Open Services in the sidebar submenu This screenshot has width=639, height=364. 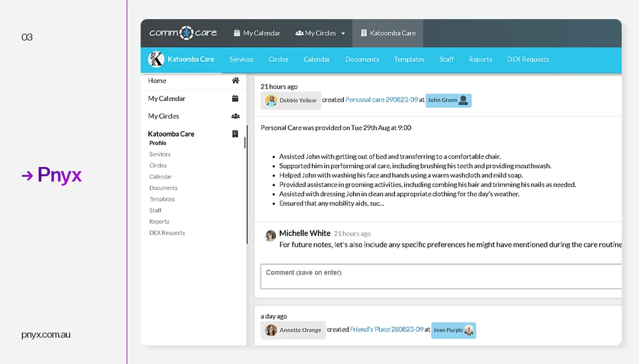160,154
